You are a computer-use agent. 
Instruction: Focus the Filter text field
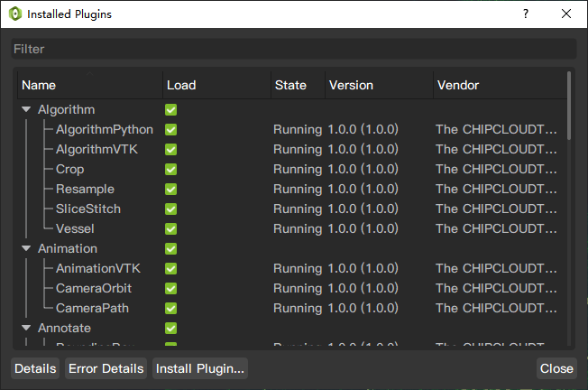pos(294,49)
